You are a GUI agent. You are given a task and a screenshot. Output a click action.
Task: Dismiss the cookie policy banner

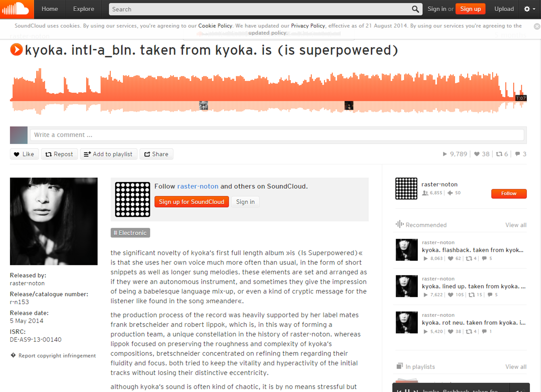pyautogui.click(x=537, y=26)
